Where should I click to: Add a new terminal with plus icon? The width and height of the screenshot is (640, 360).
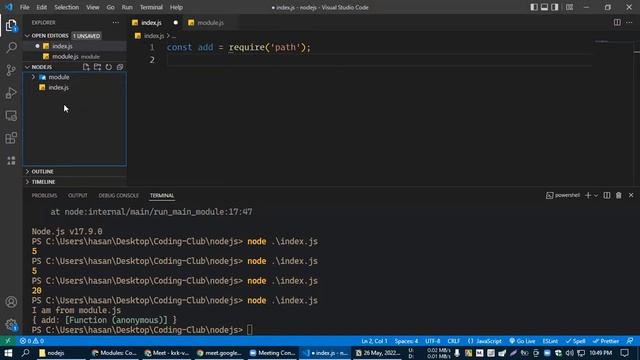[588, 196]
